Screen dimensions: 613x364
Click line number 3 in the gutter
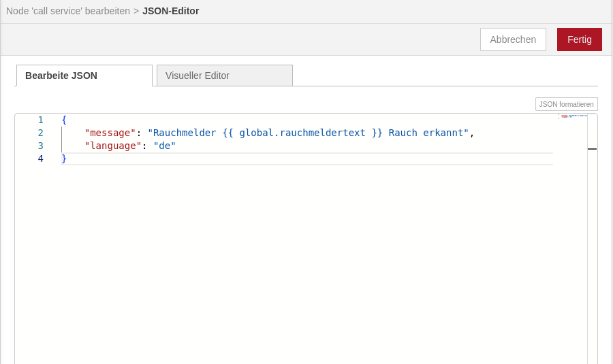[x=40, y=146]
